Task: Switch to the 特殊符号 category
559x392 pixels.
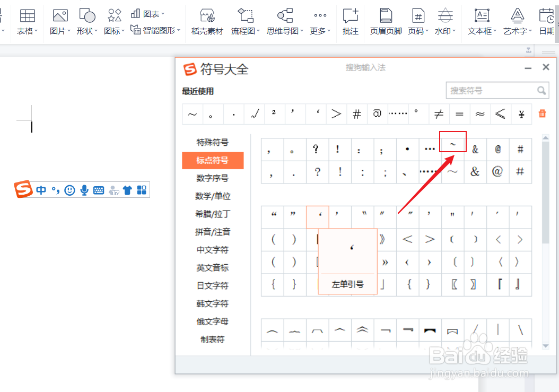Action: pos(213,142)
